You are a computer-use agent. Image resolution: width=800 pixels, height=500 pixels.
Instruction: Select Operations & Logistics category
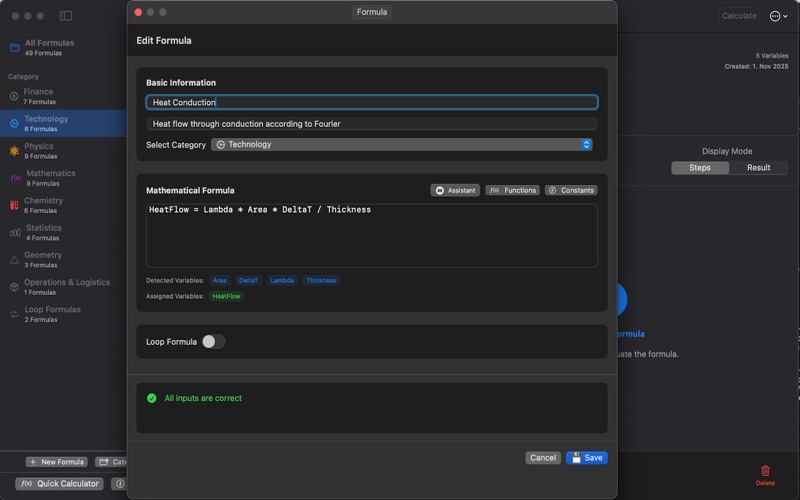[63, 287]
